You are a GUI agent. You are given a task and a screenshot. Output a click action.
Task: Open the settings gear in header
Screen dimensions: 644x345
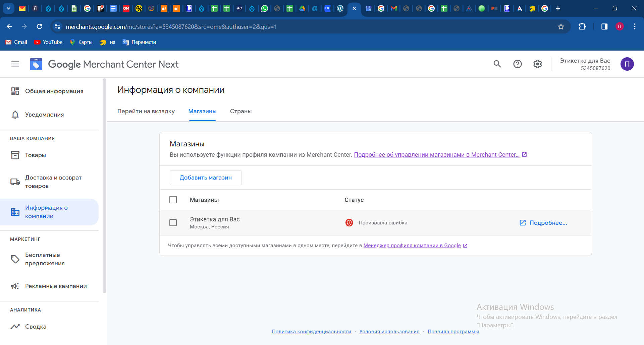pos(538,64)
